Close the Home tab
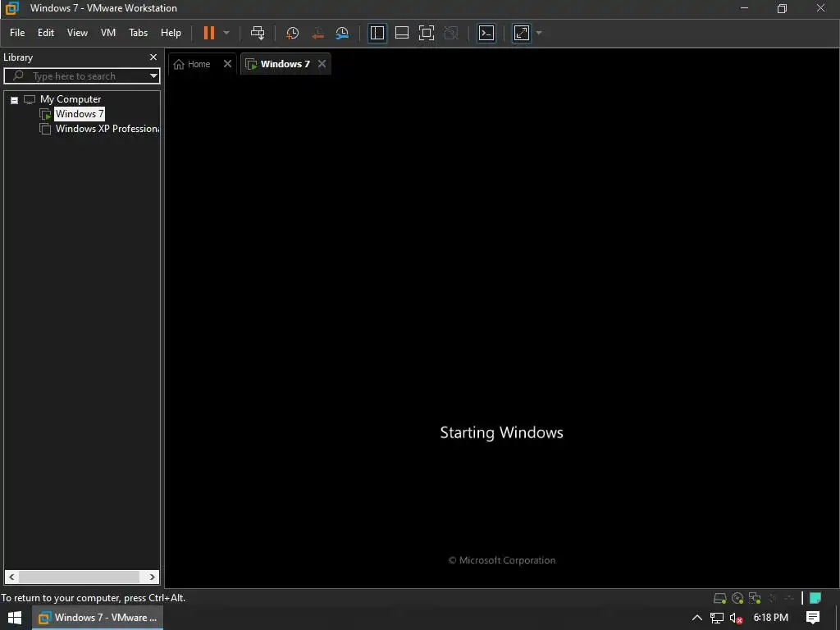The image size is (840, 630). point(228,64)
